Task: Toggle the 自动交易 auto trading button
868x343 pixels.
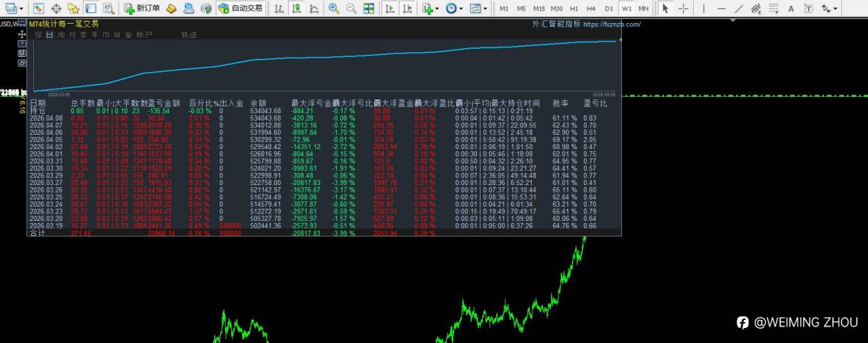Action: tap(241, 8)
